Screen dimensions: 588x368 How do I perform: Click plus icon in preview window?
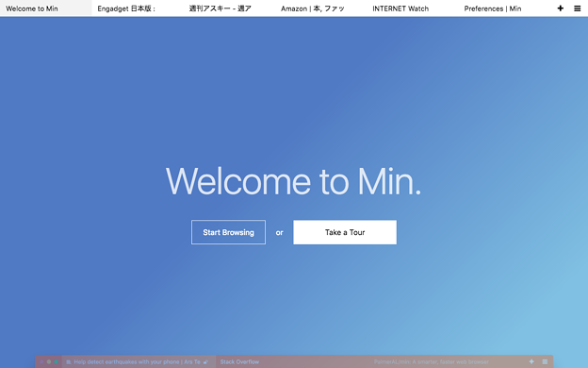(x=531, y=361)
